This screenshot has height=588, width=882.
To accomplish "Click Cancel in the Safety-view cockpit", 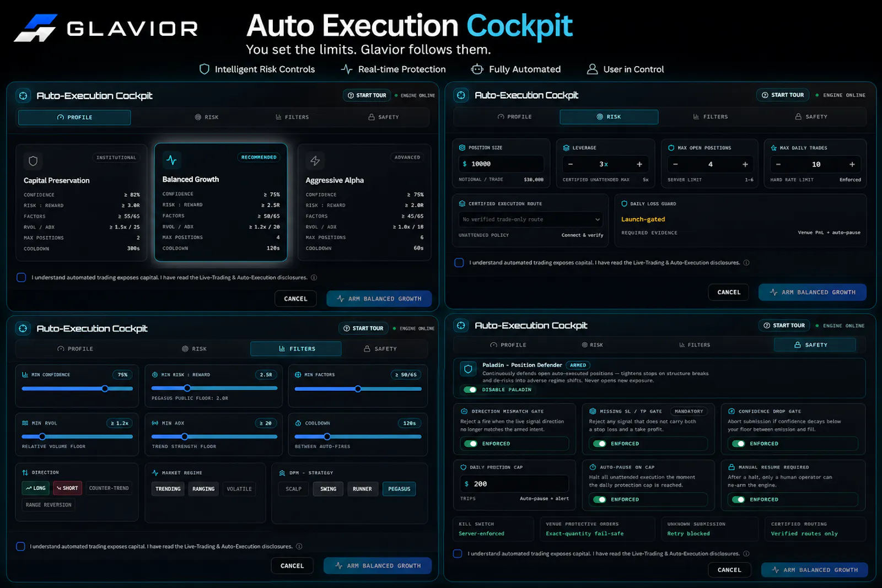I will click(x=729, y=570).
